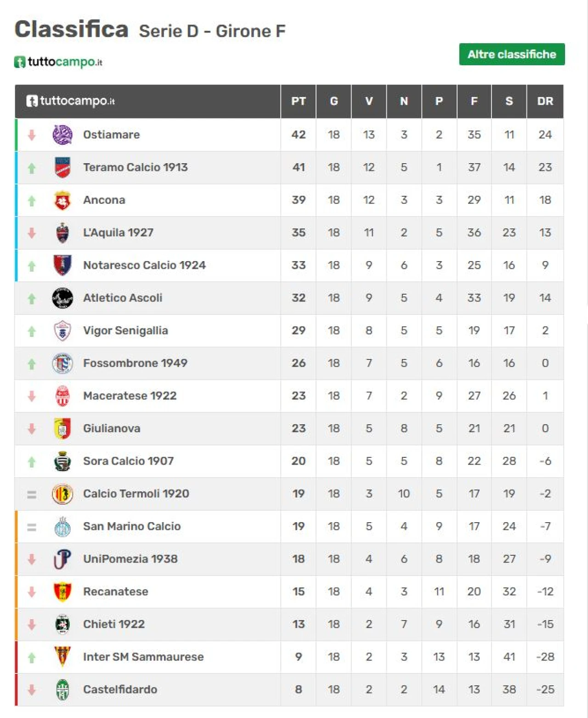Click the Ostiamare team crest icon
588x718 pixels.
(x=62, y=135)
